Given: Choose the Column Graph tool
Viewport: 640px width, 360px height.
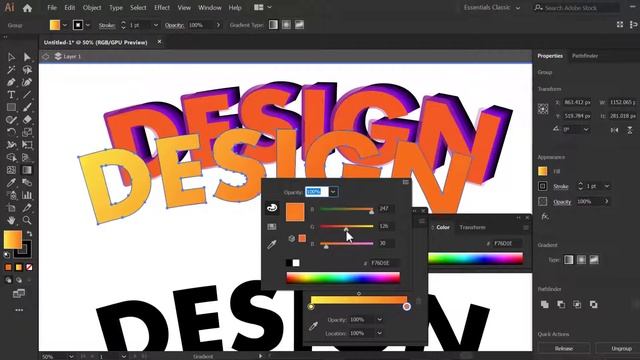Looking at the screenshot, I should click(27, 195).
